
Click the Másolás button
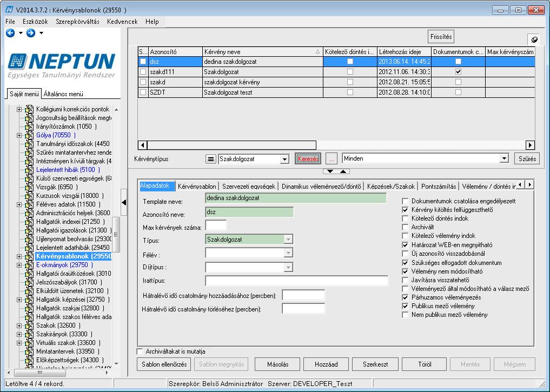click(277, 364)
